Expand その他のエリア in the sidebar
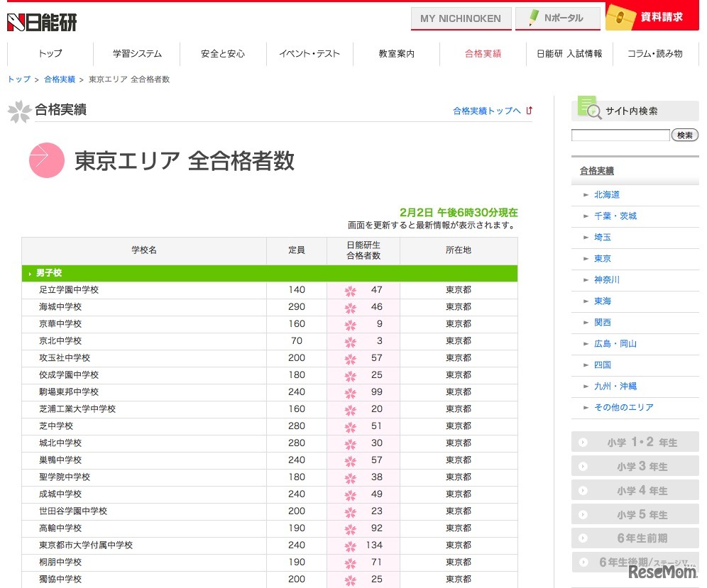707x588 pixels. [625, 406]
